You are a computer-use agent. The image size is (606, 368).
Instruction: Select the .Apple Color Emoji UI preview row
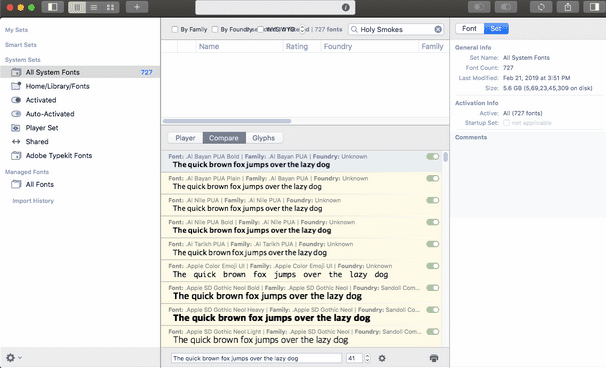[x=301, y=271]
